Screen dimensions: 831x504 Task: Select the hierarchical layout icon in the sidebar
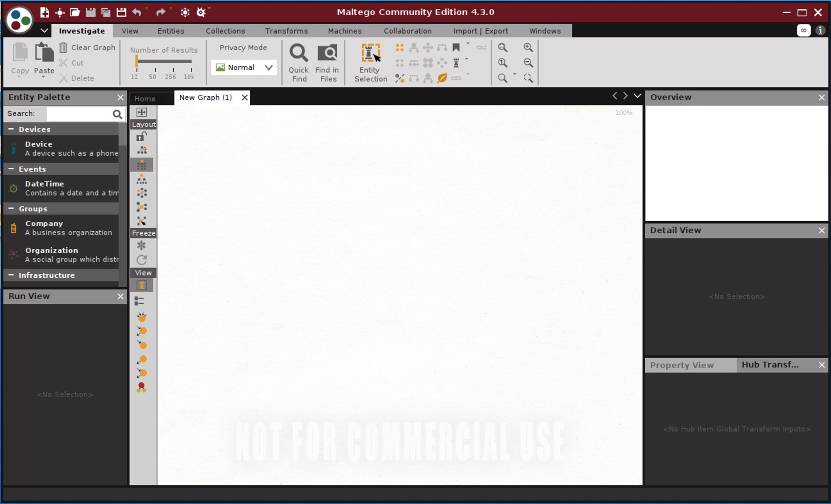[143, 179]
